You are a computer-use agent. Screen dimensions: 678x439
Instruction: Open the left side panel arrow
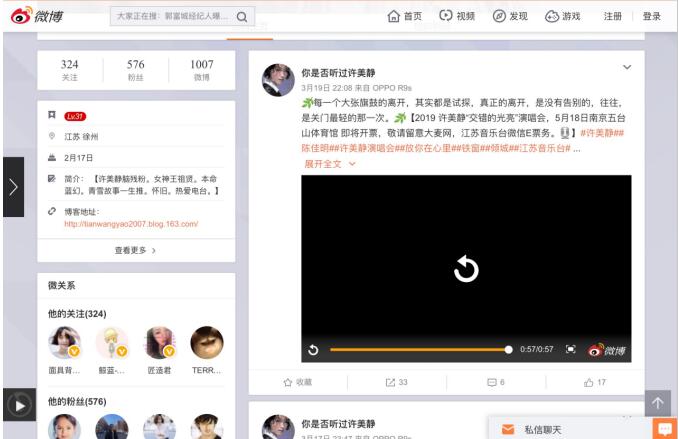(13, 187)
